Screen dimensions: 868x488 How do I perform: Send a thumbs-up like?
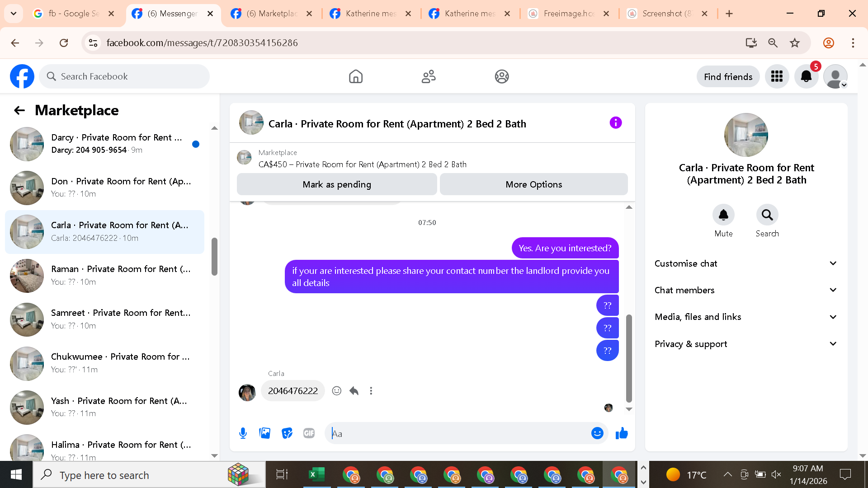click(x=622, y=433)
